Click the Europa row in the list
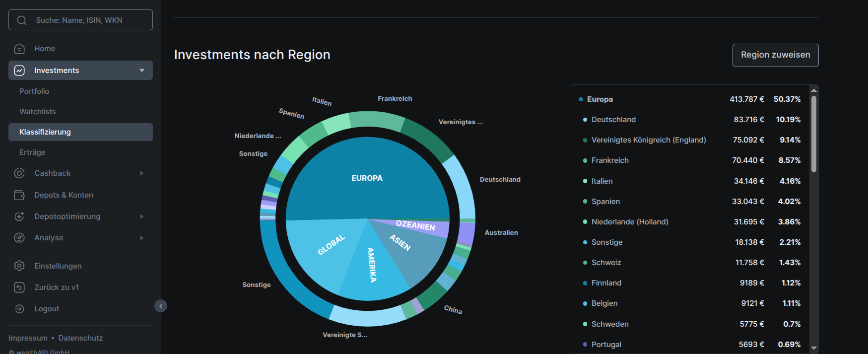The width and height of the screenshot is (868, 354). pos(690,99)
